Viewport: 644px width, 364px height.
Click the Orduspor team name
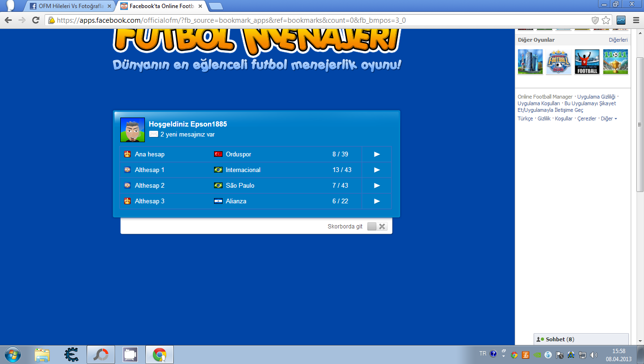[239, 154]
